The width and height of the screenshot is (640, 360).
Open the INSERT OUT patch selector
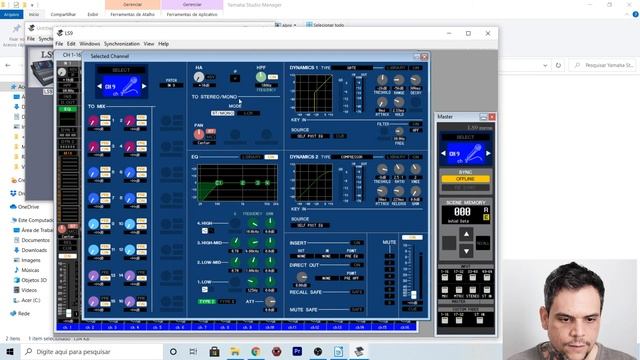(301, 256)
